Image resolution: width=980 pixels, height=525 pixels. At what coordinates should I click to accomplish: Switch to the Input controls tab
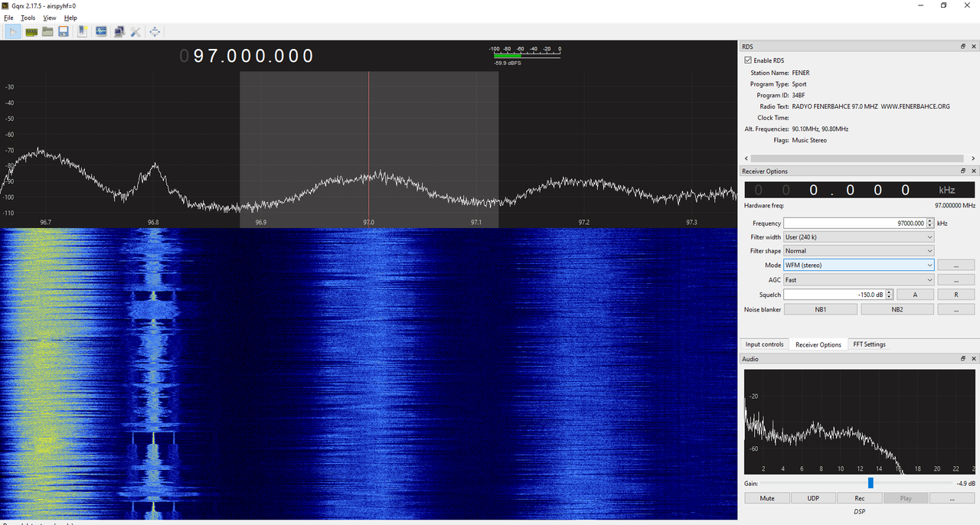[764, 344]
